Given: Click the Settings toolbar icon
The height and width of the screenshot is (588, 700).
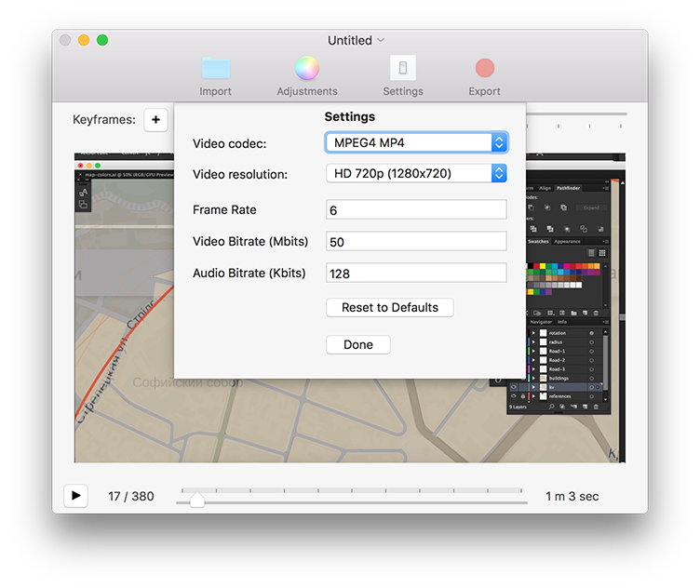Looking at the screenshot, I should pyautogui.click(x=403, y=68).
